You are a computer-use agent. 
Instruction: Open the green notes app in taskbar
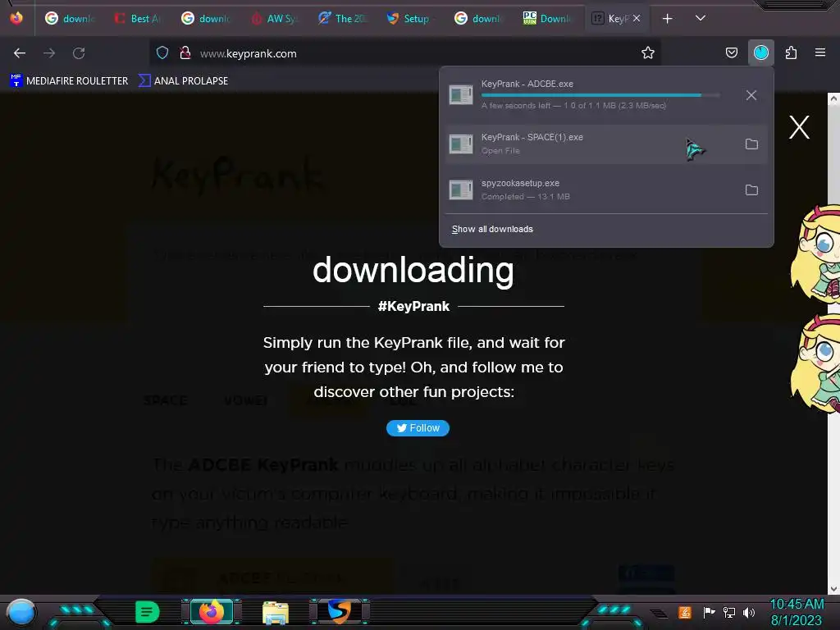147,612
